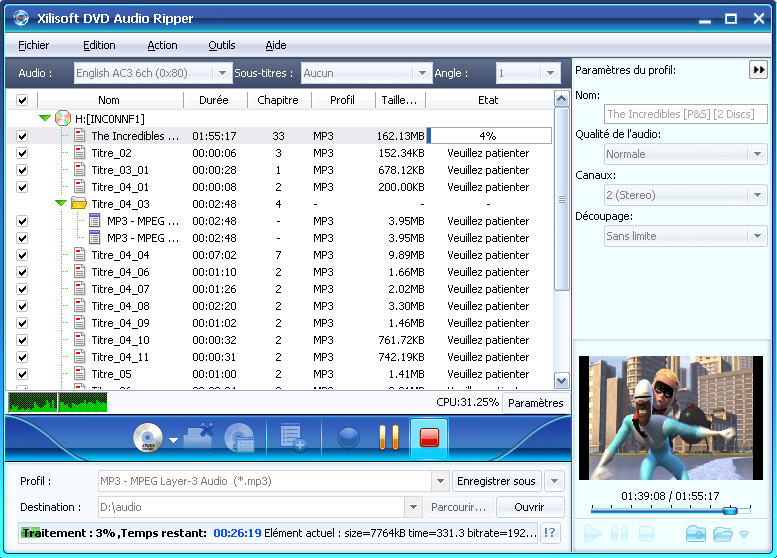Viewport: 777px width, 558px height.
Task: Click the Open DVD disc icon
Action: pos(148,438)
